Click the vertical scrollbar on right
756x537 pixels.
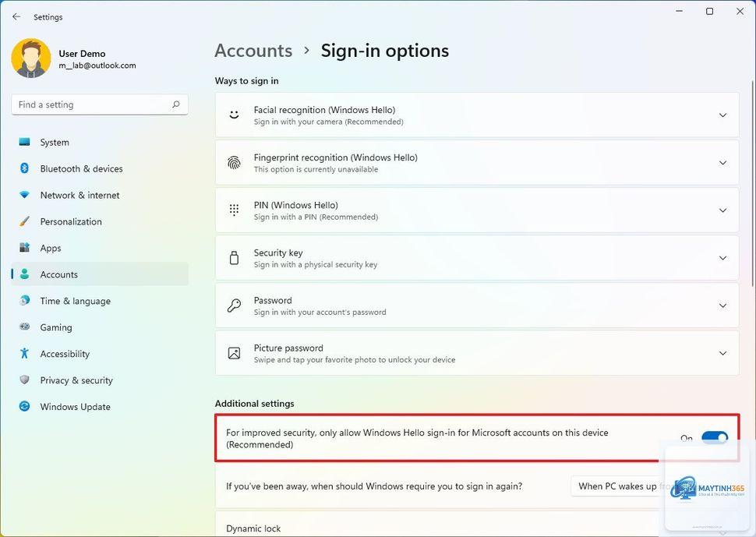click(x=753, y=183)
